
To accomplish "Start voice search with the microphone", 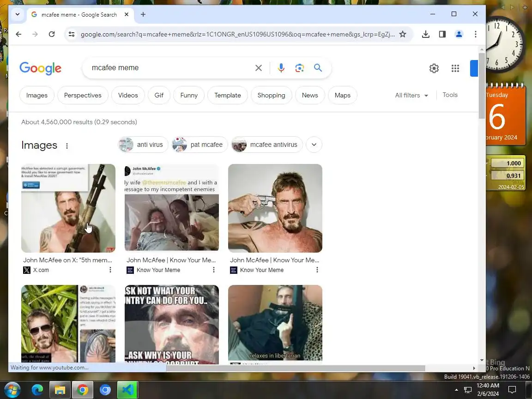I will click(281, 68).
